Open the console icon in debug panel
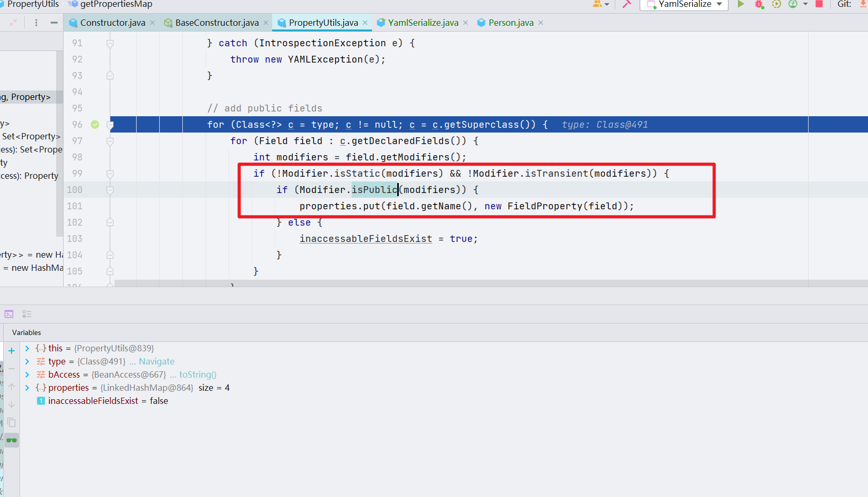 coord(9,314)
